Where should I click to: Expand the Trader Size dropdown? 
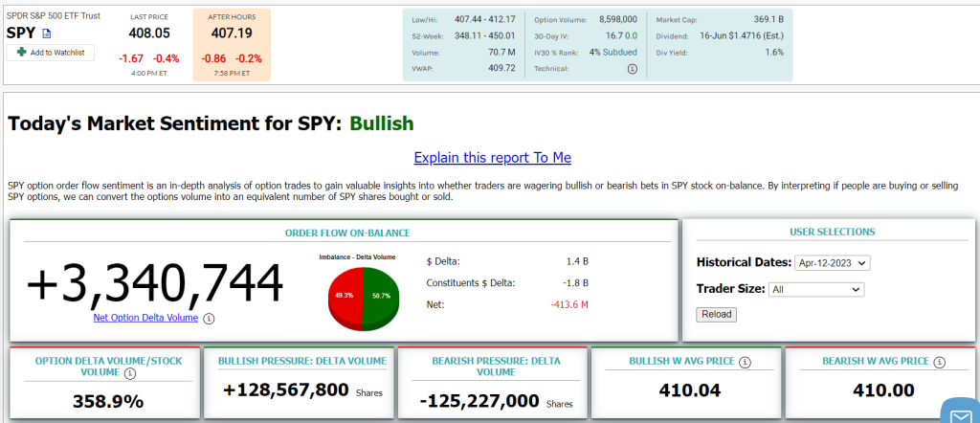click(816, 289)
